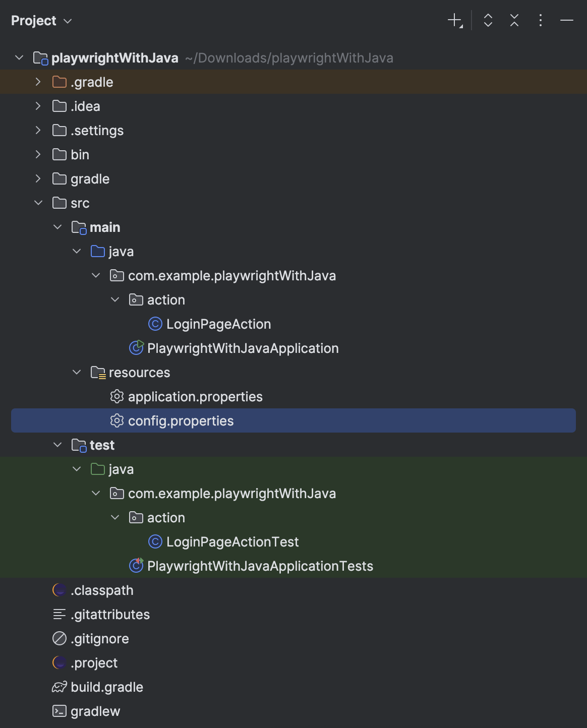Collapse the test module chevron
Screen dimensions: 587x728
[x=57, y=445]
